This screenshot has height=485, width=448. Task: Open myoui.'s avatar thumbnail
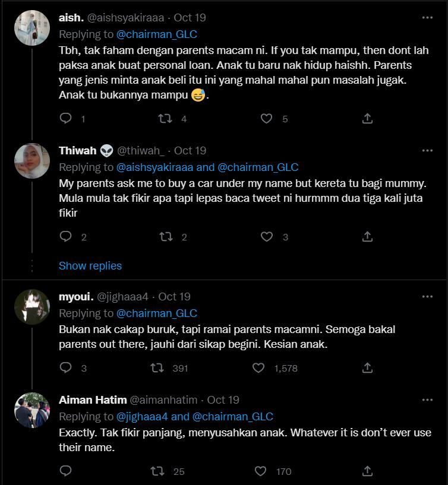pos(32,307)
